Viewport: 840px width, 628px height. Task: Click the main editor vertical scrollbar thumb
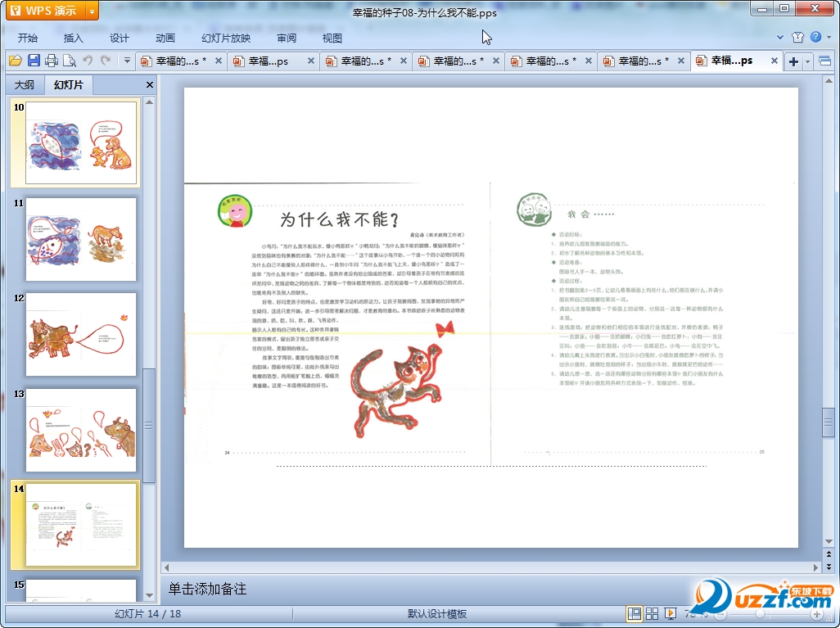coord(829,422)
